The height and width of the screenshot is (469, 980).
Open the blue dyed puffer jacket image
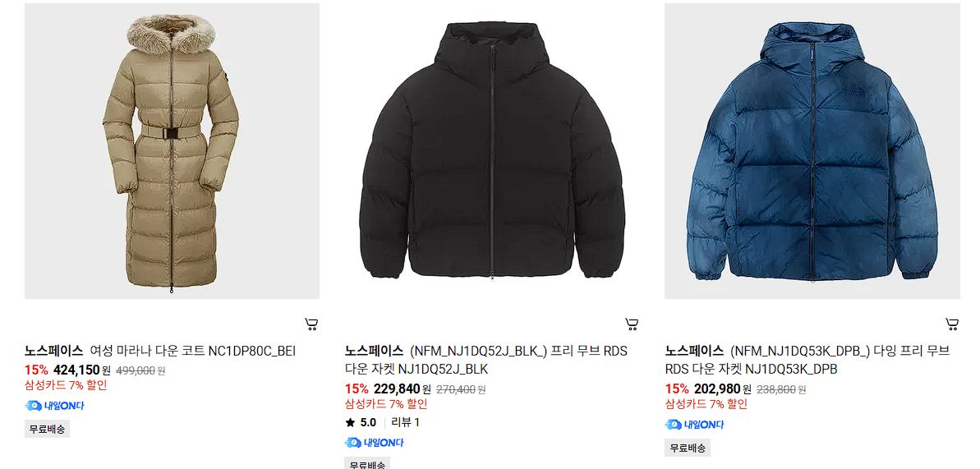click(812, 150)
